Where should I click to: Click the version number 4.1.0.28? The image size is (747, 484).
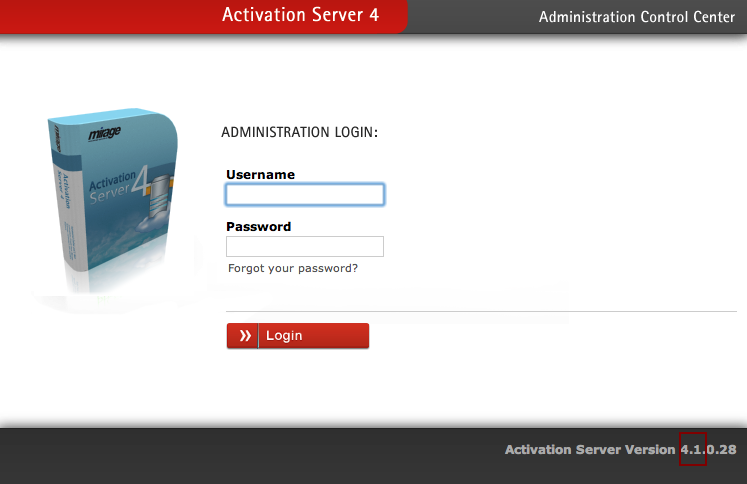[708, 450]
